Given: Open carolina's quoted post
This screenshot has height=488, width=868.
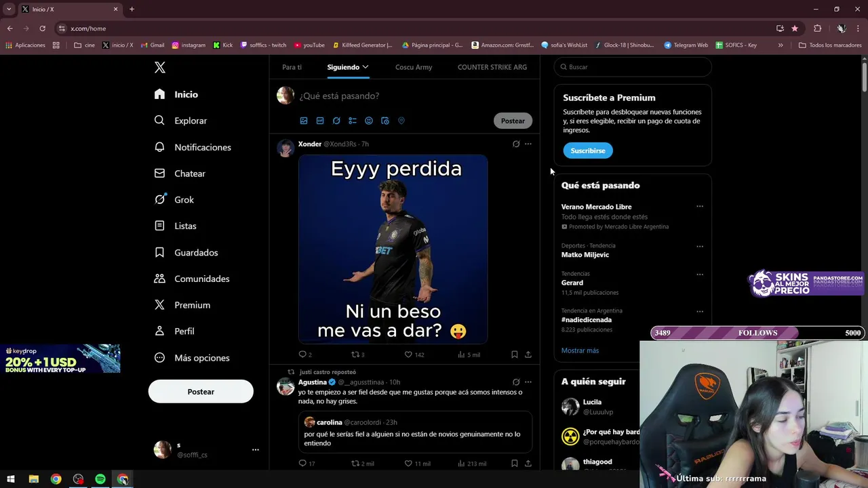Looking at the screenshot, I should coord(415,431).
